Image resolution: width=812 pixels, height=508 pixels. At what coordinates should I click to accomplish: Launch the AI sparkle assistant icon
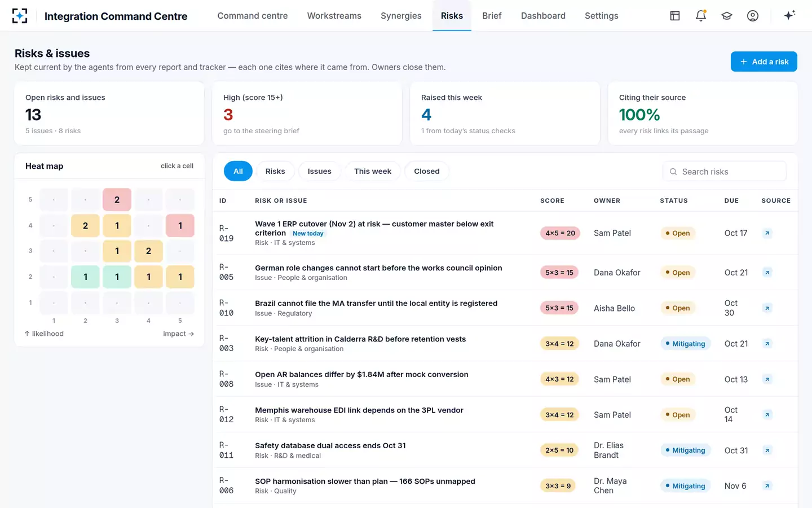(x=789, y=15)
